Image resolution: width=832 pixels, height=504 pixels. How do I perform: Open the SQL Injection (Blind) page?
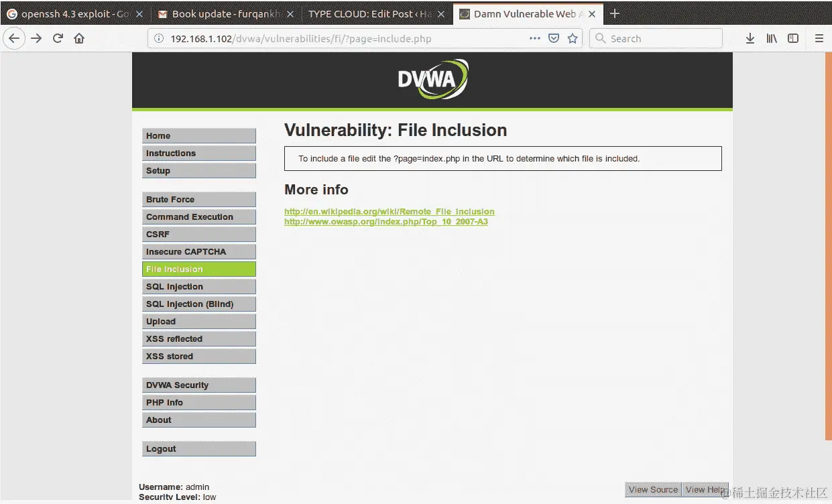[x=199, y=304]
